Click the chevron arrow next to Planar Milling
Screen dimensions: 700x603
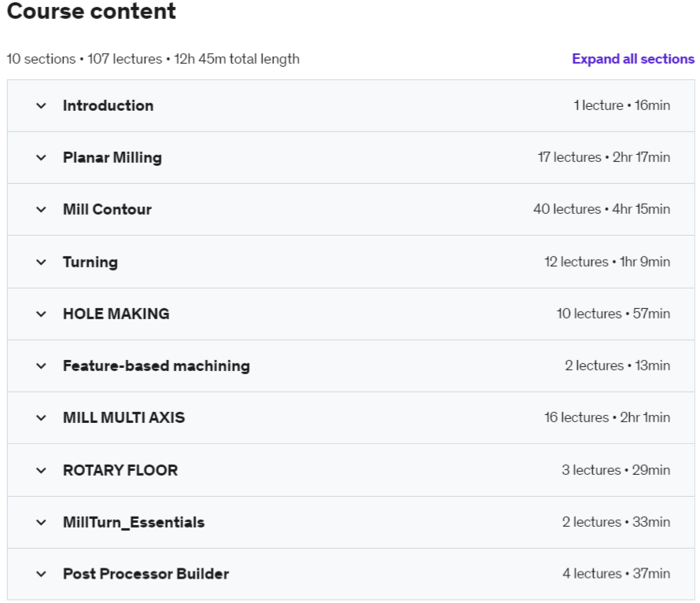tap(41, 158)
